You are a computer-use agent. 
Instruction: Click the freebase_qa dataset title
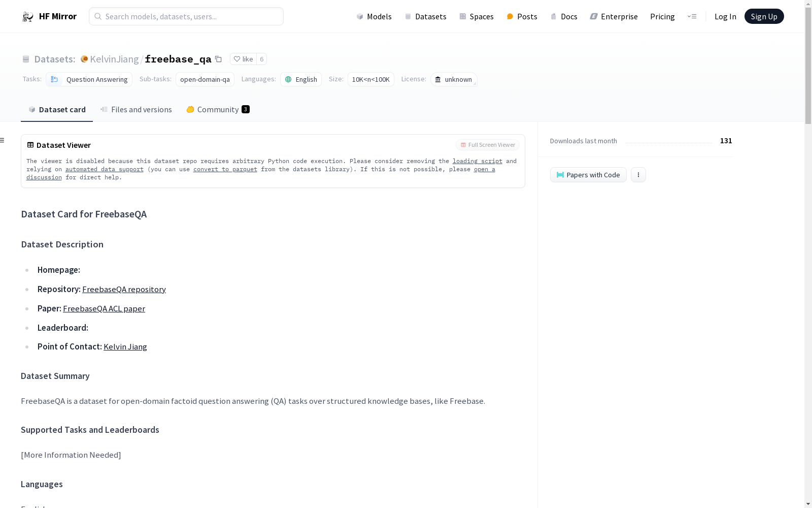178,59
